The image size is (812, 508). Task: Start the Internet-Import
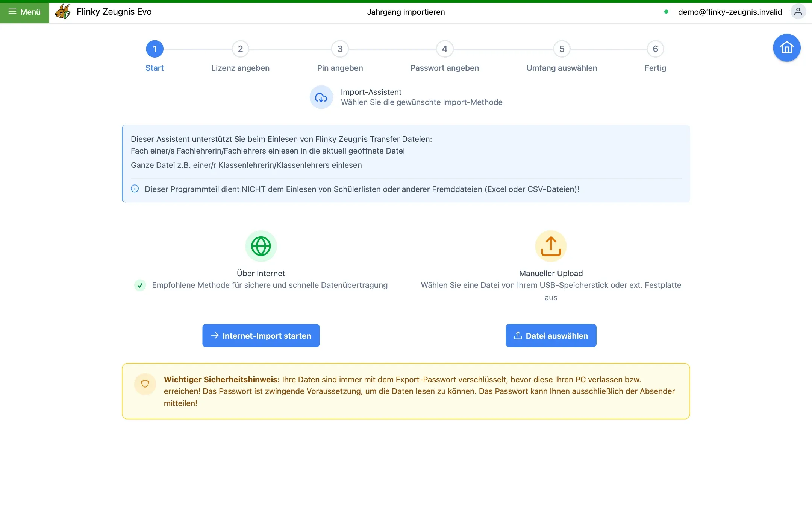pyautogui.click(x=261, y=335)
